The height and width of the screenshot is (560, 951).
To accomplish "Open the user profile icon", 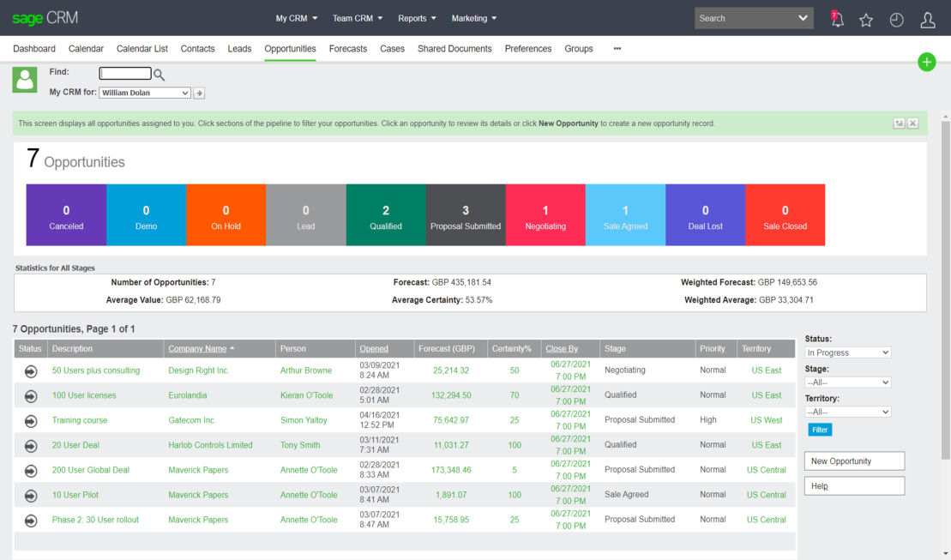I will tap(927, 20).
